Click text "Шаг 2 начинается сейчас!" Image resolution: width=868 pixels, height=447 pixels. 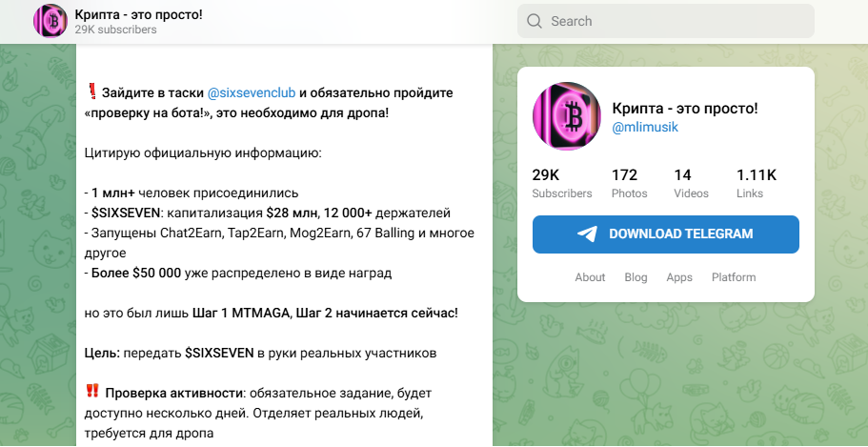coord(377,314)
